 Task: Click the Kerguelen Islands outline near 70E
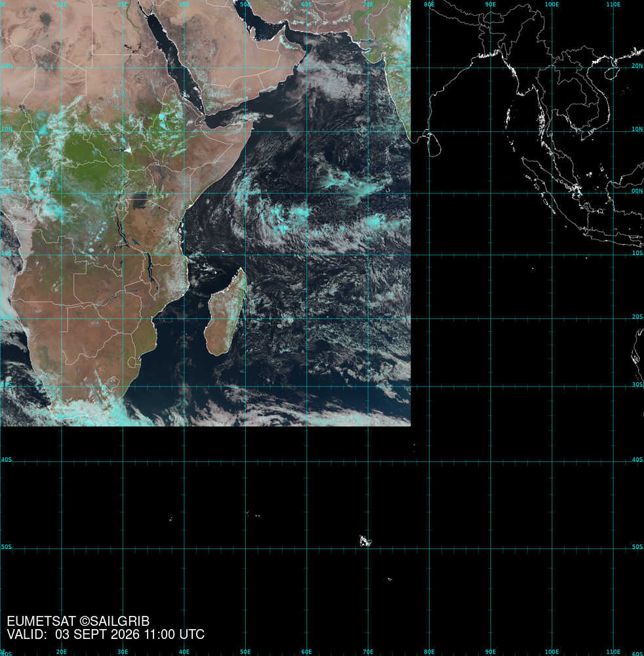pyautogui.click(x=365, y=541)
